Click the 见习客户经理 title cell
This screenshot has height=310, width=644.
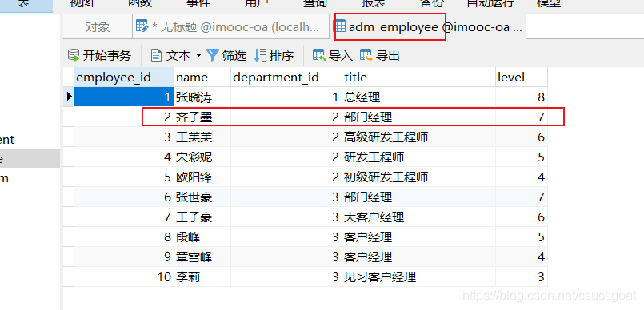click(x=418, y=277)
